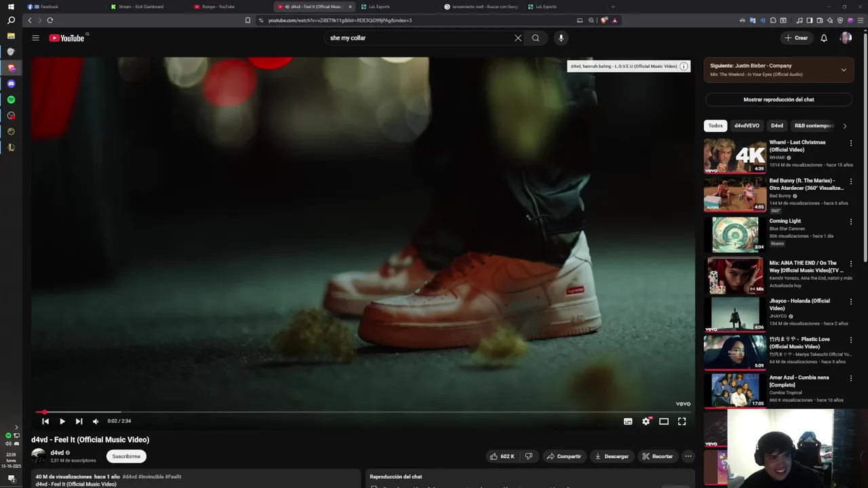Image resolution: width=868 pixels, height=488 pixels.
Task: Open Coming Light video title
Action: tap(785, 221)
